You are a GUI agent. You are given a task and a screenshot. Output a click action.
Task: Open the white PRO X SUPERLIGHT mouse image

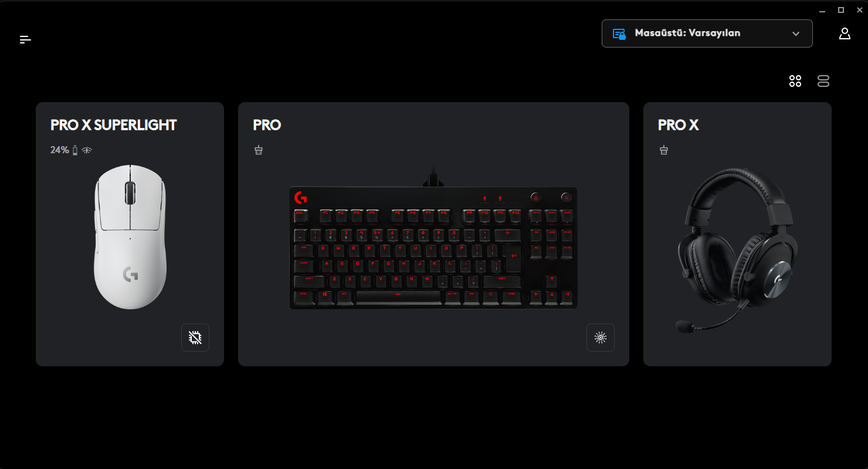tap(130, 237)
